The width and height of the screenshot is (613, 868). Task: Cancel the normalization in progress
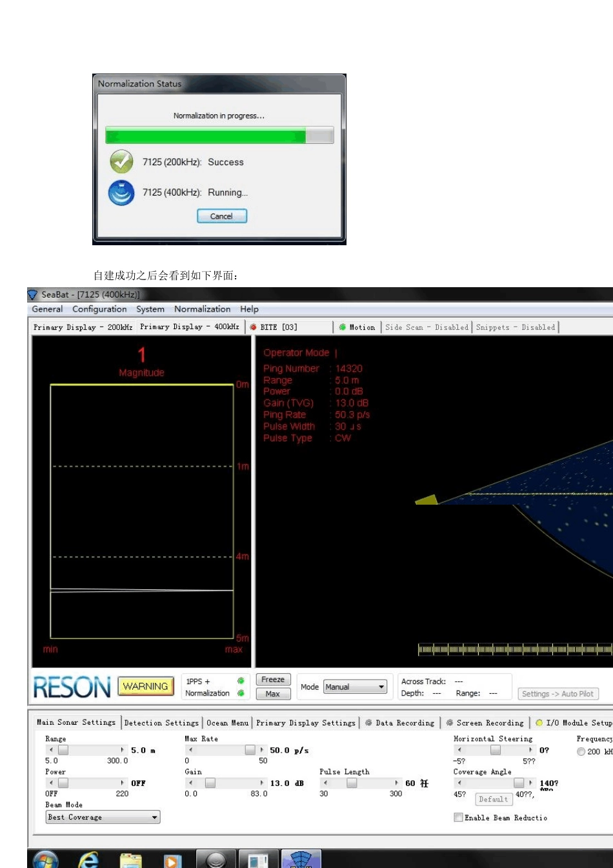[x=221, y=216]
